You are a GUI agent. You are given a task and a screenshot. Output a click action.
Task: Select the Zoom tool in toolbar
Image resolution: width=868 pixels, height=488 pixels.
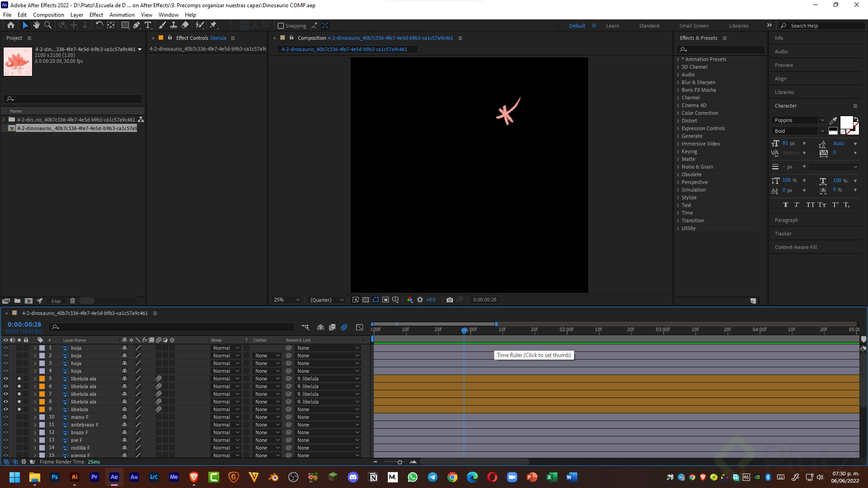pos(47,25)
